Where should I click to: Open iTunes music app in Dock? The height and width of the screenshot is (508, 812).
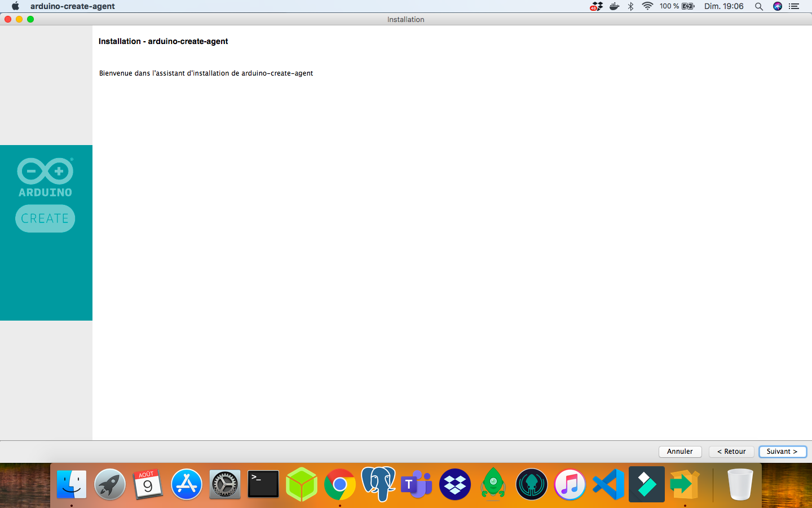570,484
